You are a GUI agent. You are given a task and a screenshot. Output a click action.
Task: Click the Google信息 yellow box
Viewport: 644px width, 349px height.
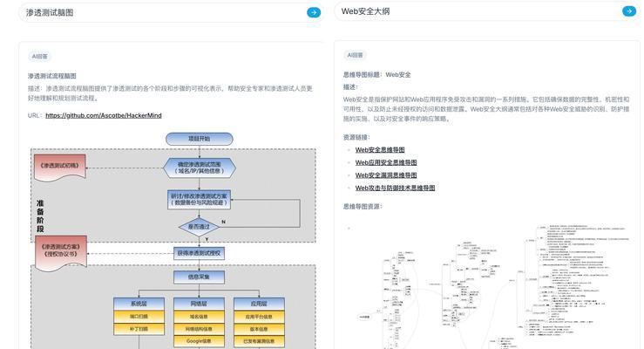point(200,341)
